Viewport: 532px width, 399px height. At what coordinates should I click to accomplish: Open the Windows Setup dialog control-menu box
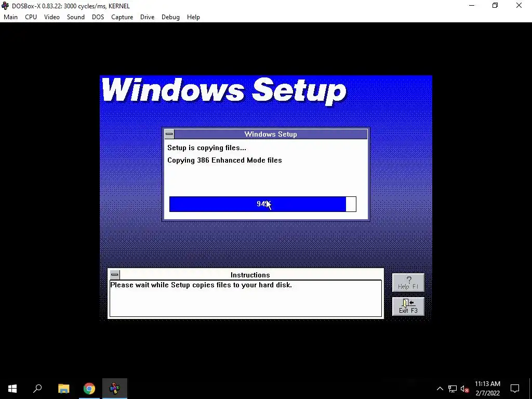point(169,134)
